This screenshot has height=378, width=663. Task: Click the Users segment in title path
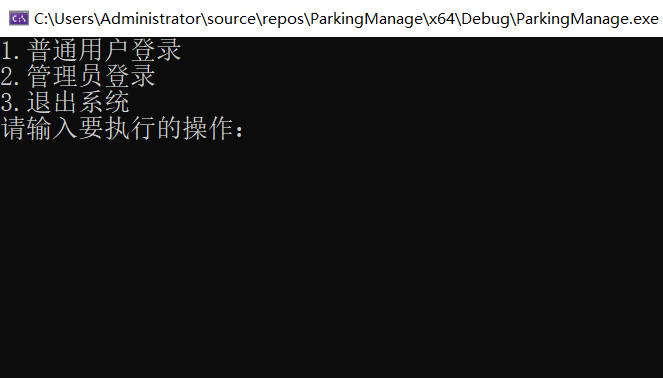74,19
